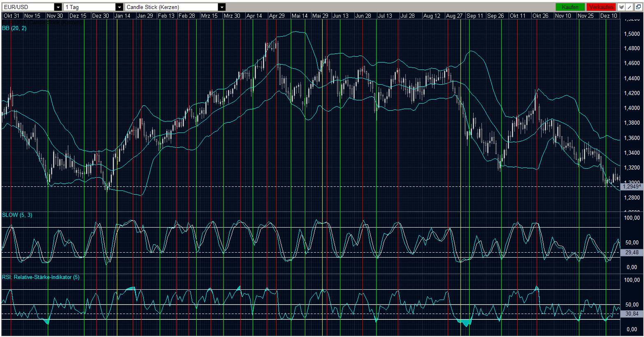Click the RSI Relative-Stärke-Indikator (5) label
The image size is (644, 337).
click(x=41, y=277)
